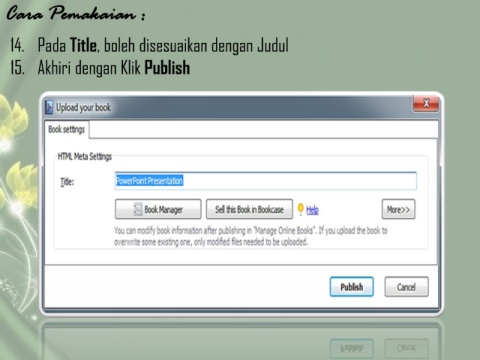Open the Help link
The image size is (480, 360).
pos(312,210)
